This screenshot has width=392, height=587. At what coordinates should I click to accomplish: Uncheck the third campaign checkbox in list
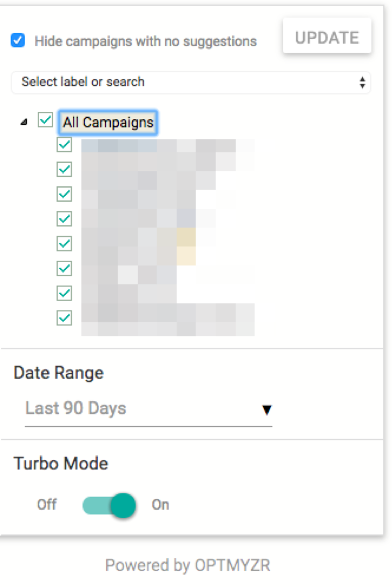pos(64,194)
